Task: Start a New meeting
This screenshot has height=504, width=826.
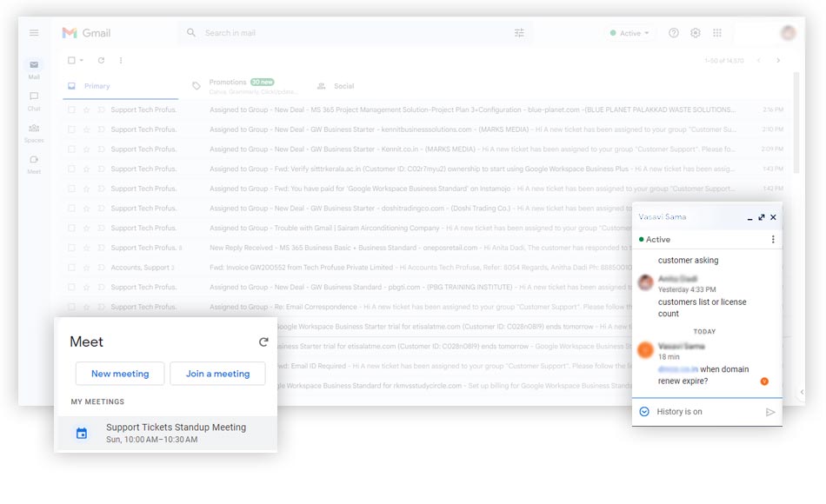Action: pyautogui.click(x=120, y=374)
